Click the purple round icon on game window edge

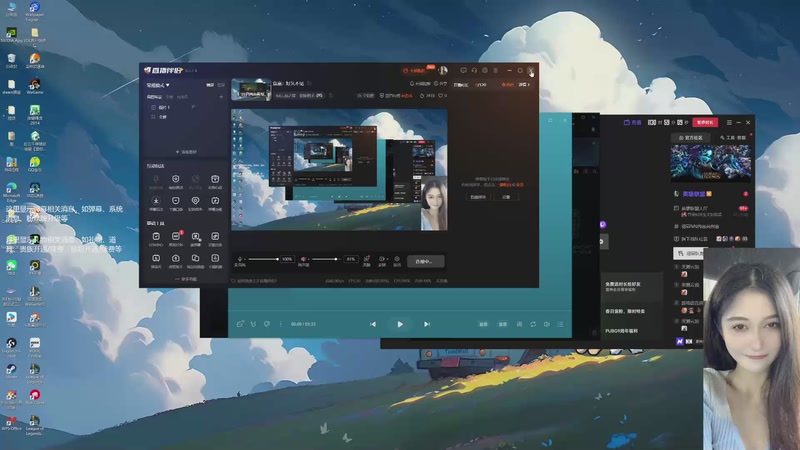click(x=603, y=224)
